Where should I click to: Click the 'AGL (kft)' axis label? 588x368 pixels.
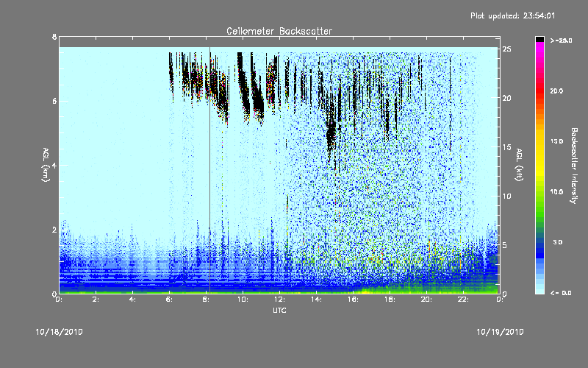(x=519, y=165)
